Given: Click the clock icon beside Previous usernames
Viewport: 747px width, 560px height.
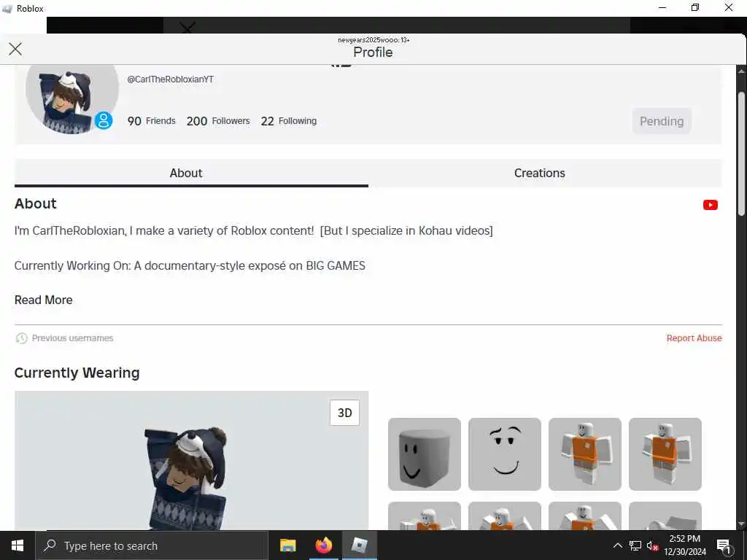Looking at the screenshot, I should point(21,338).
